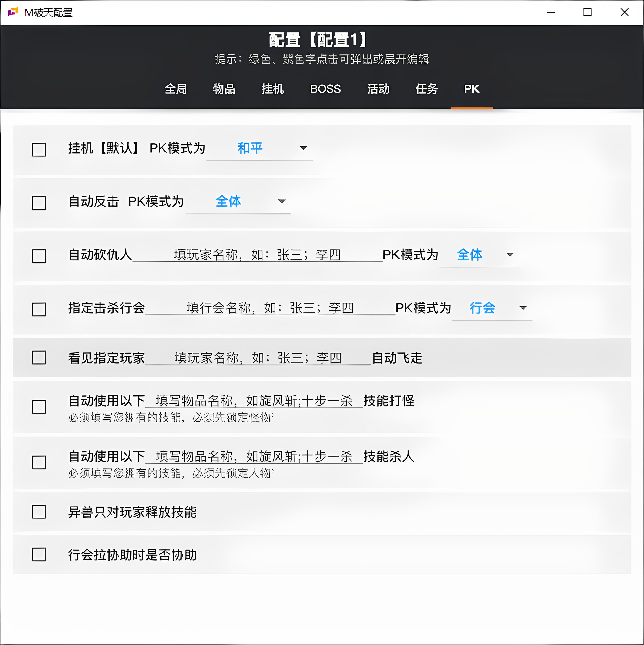
Task: Tick the 技能打怪 auto-skill checkbox
Action: [x=39, y=407]
